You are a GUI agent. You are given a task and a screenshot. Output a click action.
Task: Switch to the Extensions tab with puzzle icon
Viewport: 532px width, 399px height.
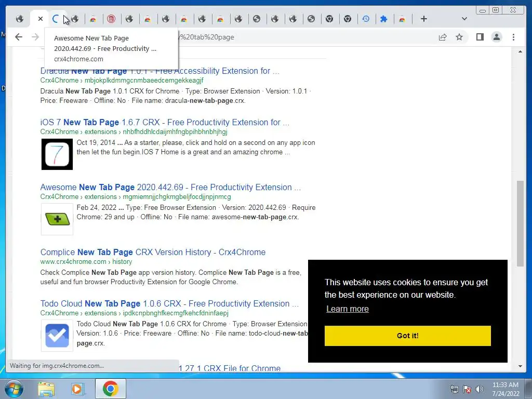[384, 19]
